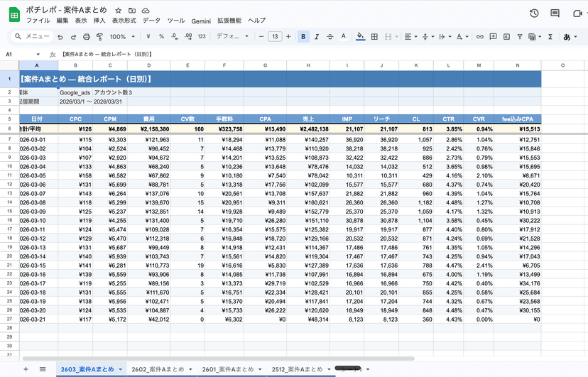Open horizontal align dropdown
The width and height of the screenshot is (588, 377).
(x=411, y=36)
